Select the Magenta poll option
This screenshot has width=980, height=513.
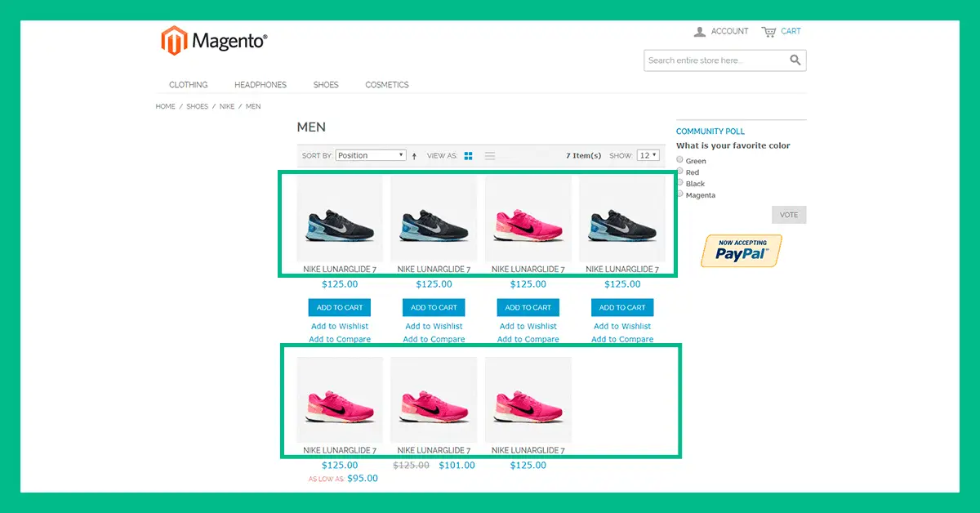679,194
